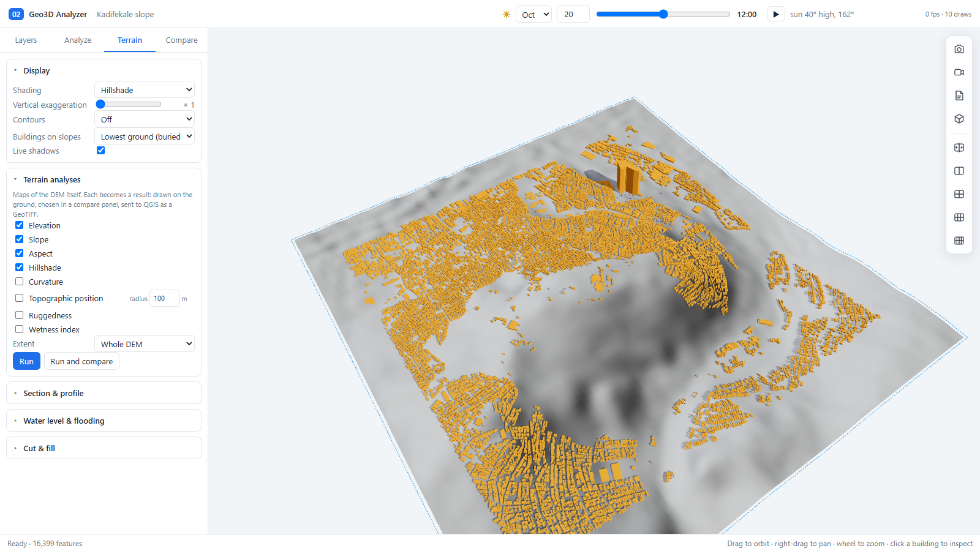Open the Shading dropdown set to Hillshade
980x551 pixels.
point(145,90)
